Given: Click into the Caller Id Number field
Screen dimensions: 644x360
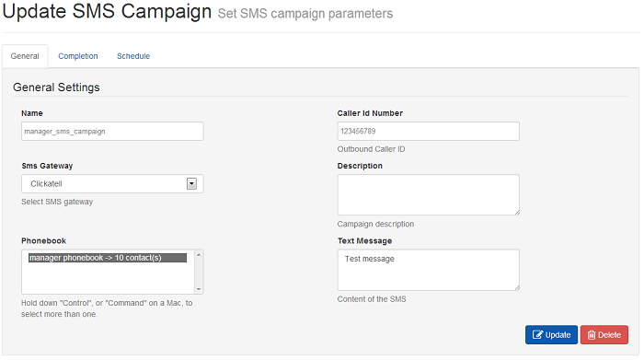Looking at the screenshot, I should (x=429, y=131).
